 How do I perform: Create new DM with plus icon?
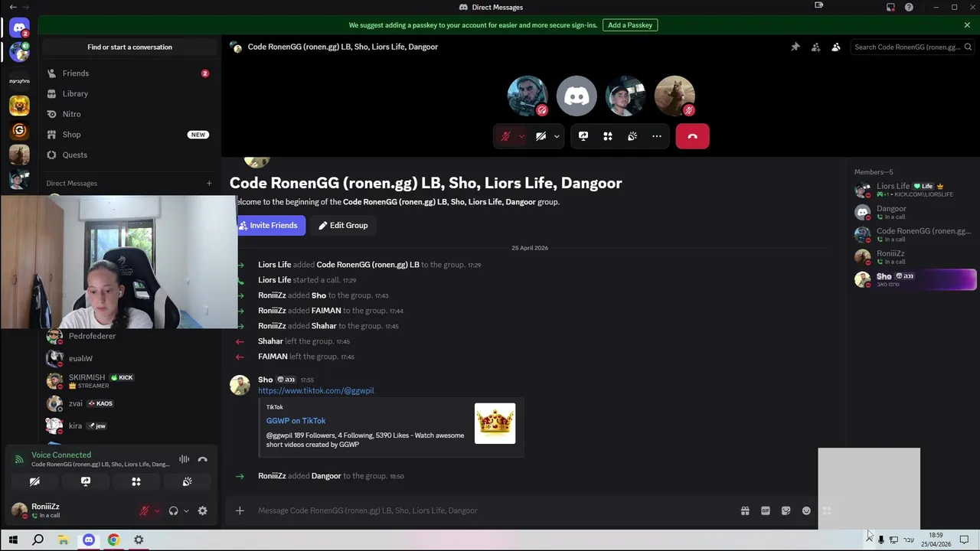(209, 183)
